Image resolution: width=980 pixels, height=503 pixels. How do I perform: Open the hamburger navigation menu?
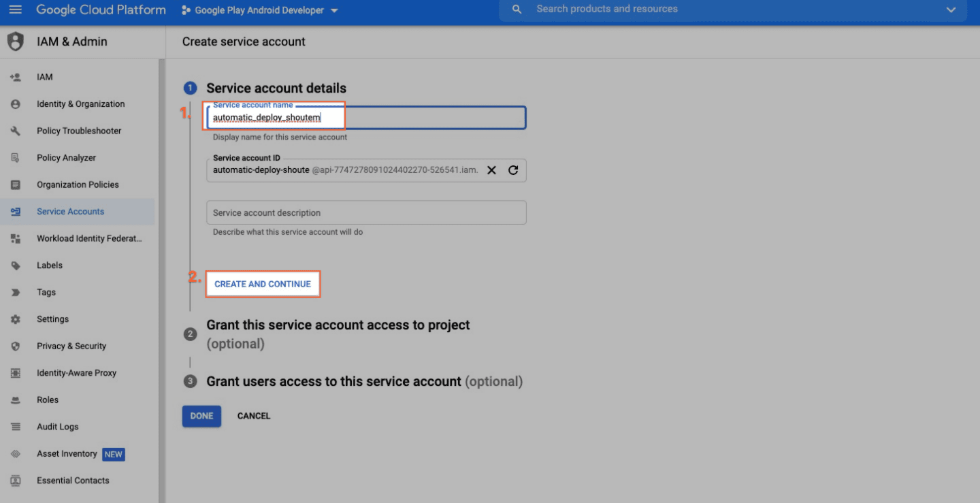(x=15, y=10)
